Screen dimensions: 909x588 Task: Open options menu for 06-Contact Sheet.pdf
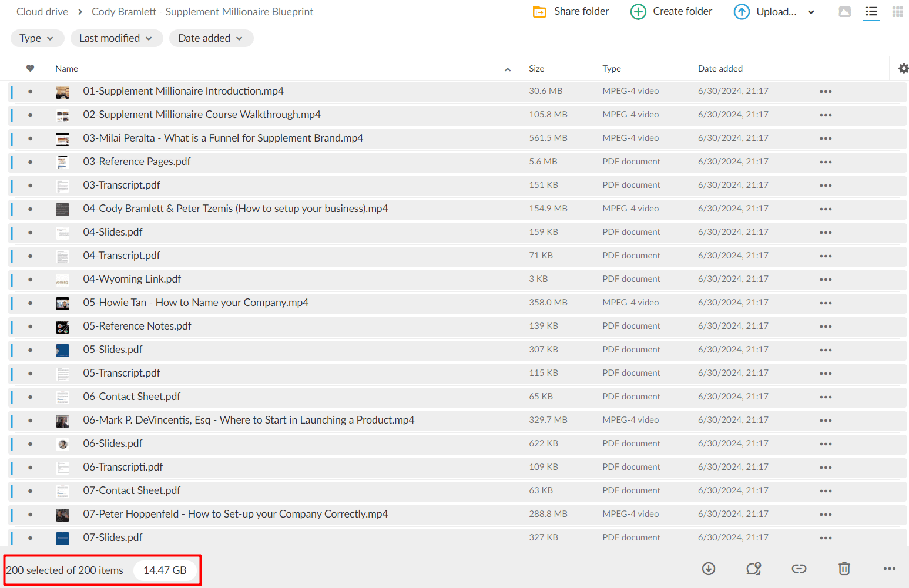point(826,397)
